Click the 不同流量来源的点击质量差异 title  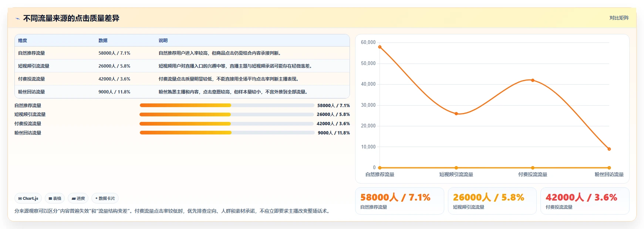click(71, 18)
